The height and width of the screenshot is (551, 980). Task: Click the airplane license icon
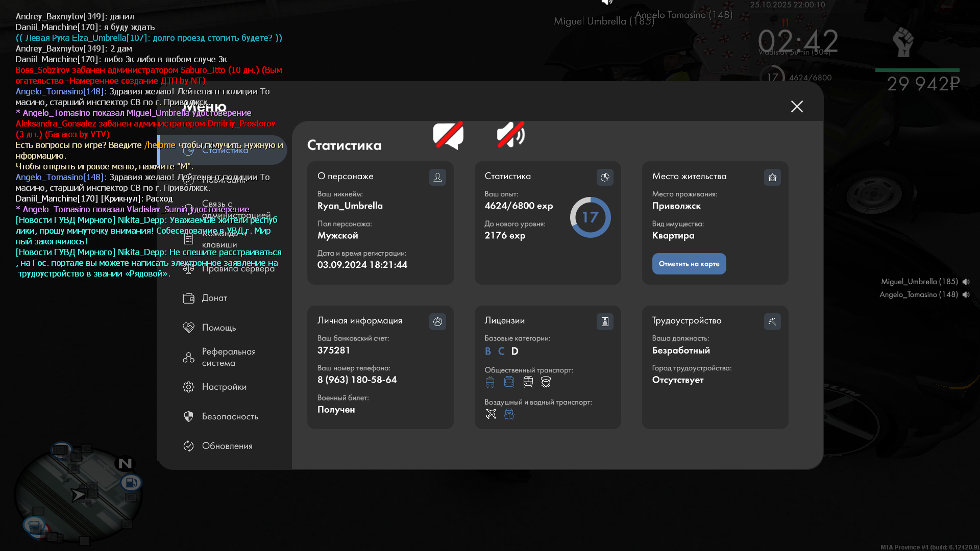click(491, 414)
